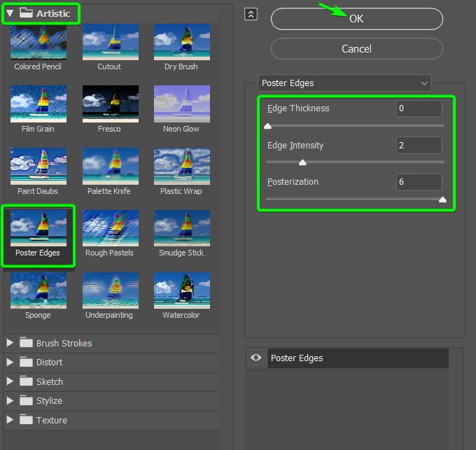Select the Poster Edges effect layer row
Screen dimensions: 476x450
point(358,358)
